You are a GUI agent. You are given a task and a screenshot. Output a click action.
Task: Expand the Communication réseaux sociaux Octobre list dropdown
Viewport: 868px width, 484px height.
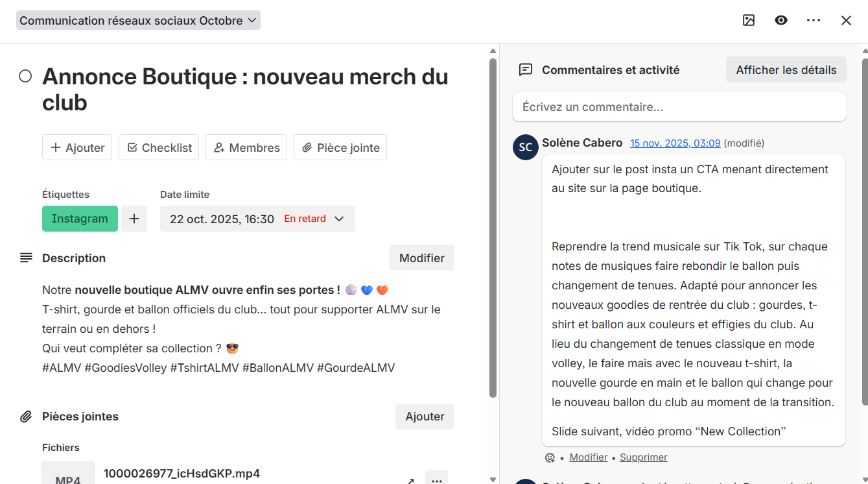(138, 20)
